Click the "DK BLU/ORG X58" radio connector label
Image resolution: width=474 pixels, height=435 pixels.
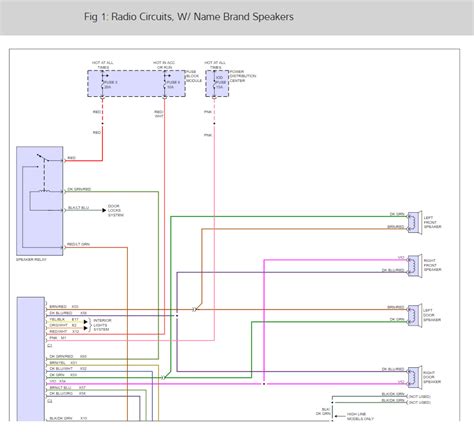[68, 393]
